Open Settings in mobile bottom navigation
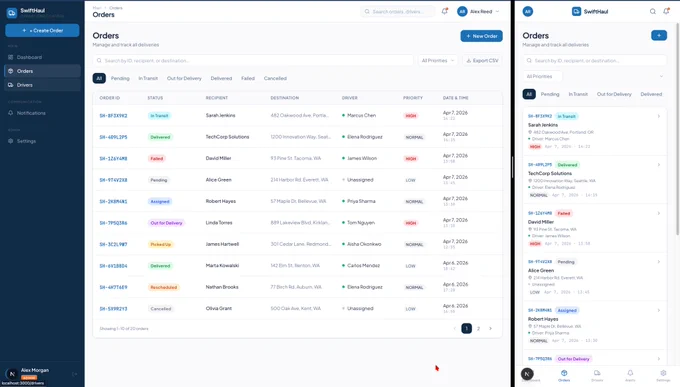Screen dimensions: 680x387 click(x=663, y=375)
